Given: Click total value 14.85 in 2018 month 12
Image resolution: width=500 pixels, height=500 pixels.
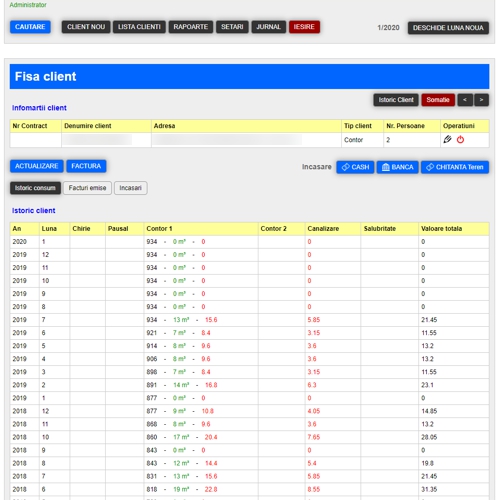Looking at the screenshot, I should [429, 411].
